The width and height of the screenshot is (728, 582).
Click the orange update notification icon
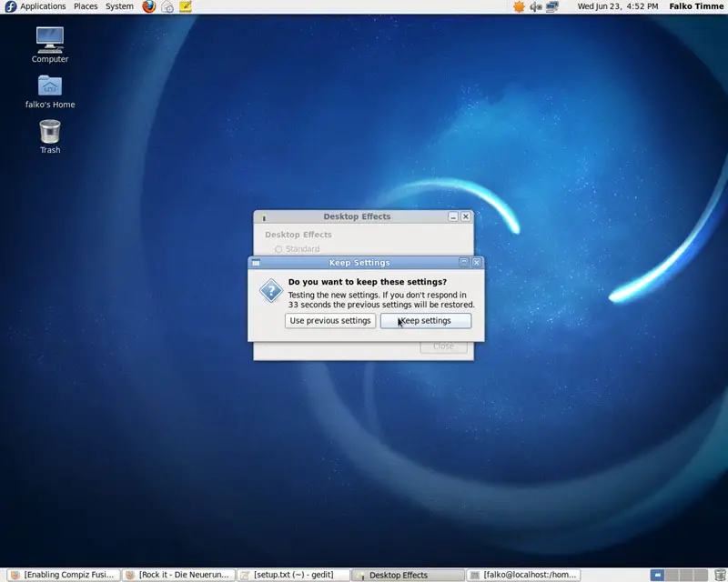pos(519,6)
